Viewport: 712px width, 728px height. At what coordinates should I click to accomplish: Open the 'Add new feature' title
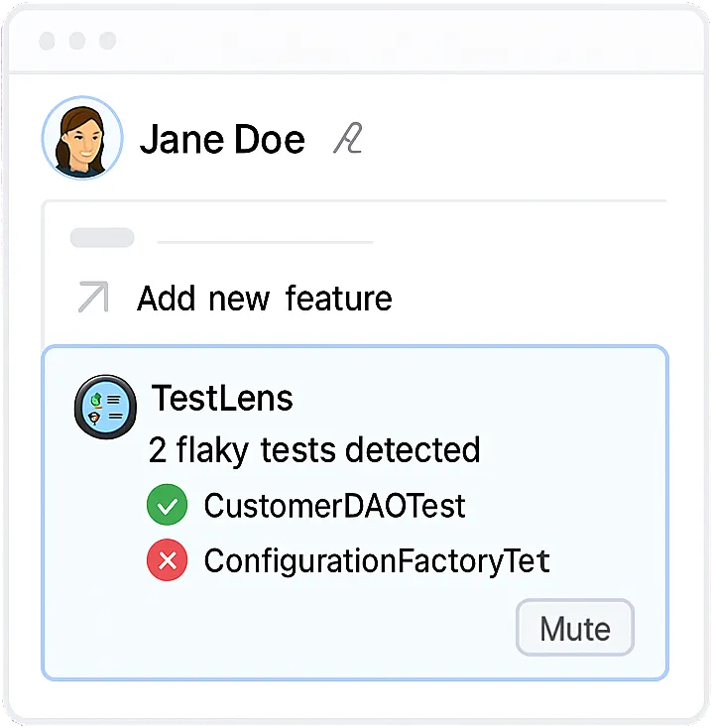coord(265,299)
